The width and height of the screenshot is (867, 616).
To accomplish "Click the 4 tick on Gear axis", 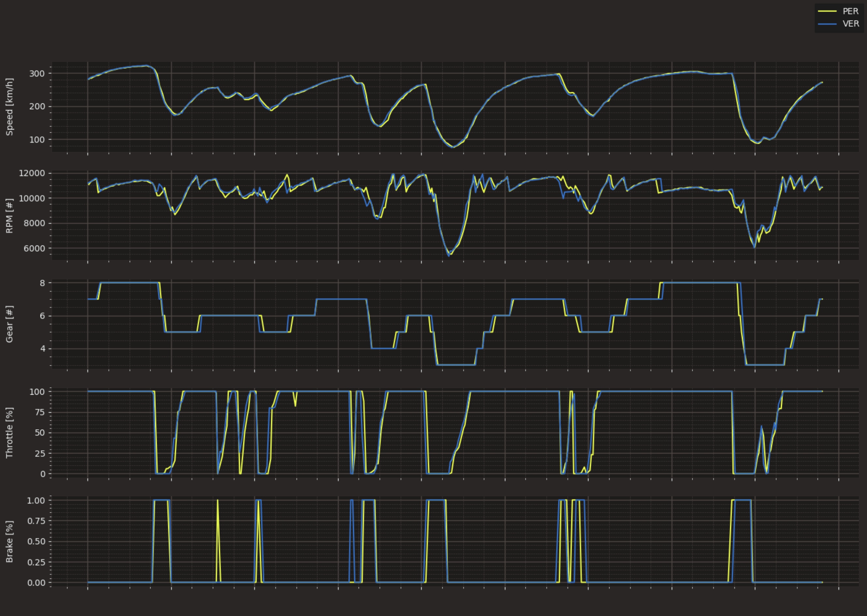I will coord(42,349).
